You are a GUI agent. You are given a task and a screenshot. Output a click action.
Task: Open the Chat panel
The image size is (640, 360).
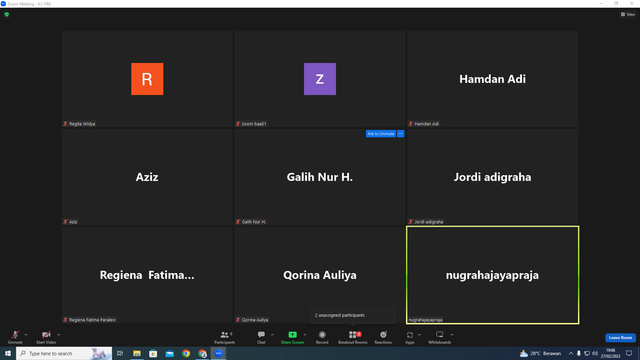pyautogui.click(x=261, y=337)
